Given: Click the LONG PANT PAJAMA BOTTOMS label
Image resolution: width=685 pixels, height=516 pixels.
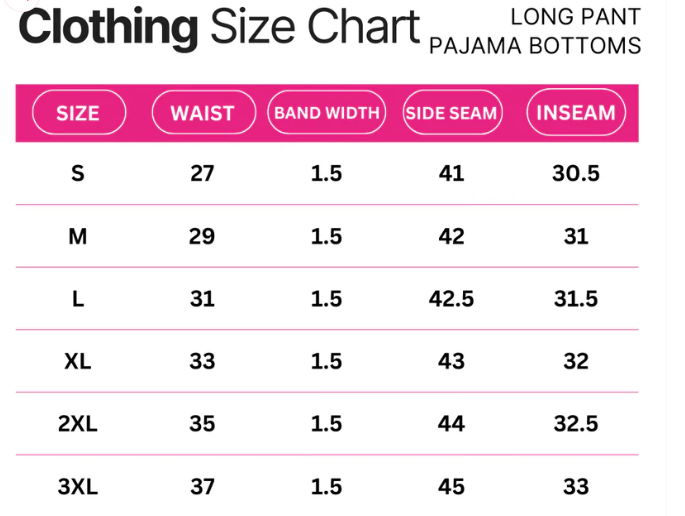Looking at the screenshot, I should 535,31.
